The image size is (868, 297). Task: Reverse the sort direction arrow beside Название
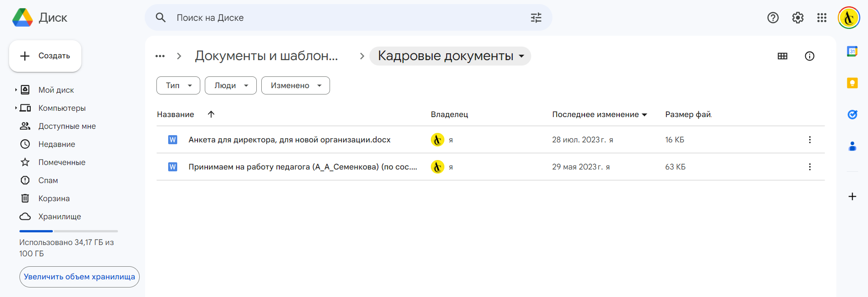(x=211, y=114)
